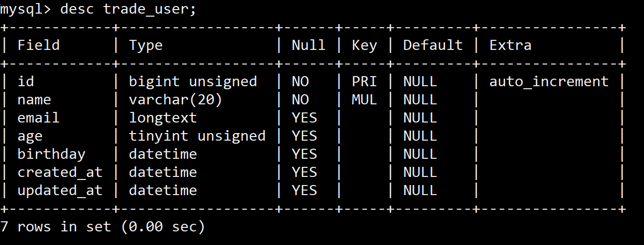This screenshot has height=245, width=644.
Task: Click the Key column header
Action: pyautogui.click(x=364, y=45)
